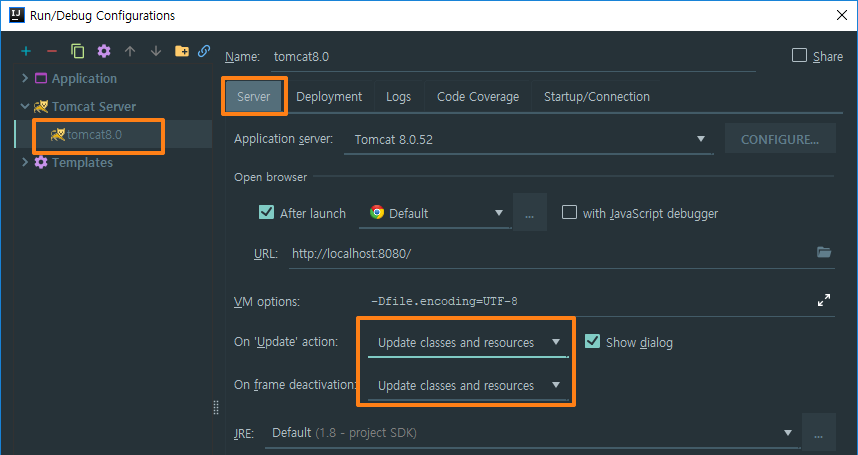Open the On frame deactivation dropdown
Image resolution: width=858 pixels, height=455 pixels.
pos(468,386)
